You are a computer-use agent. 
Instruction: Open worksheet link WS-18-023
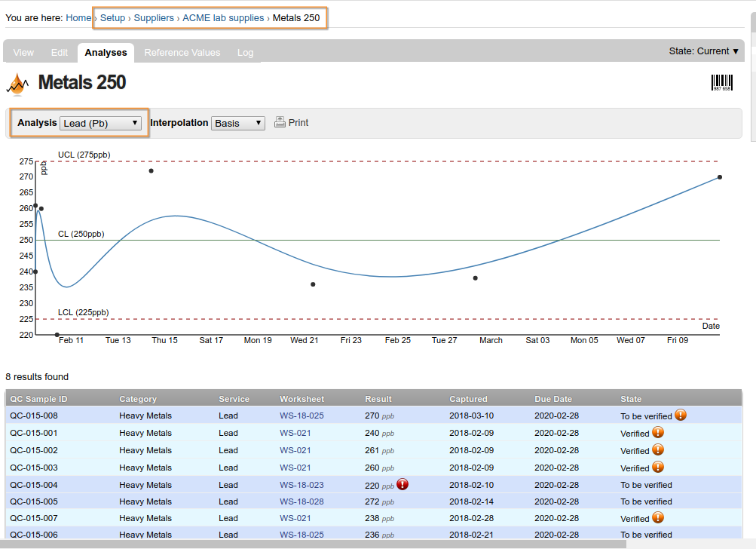pyautogui.click(x=301, y=485)
